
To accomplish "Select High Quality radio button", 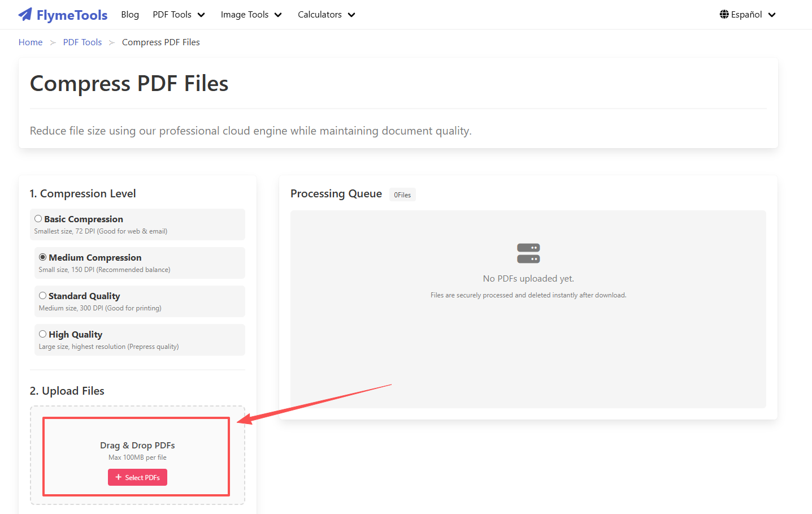I will pyautogui.click(x=42, y=334).
